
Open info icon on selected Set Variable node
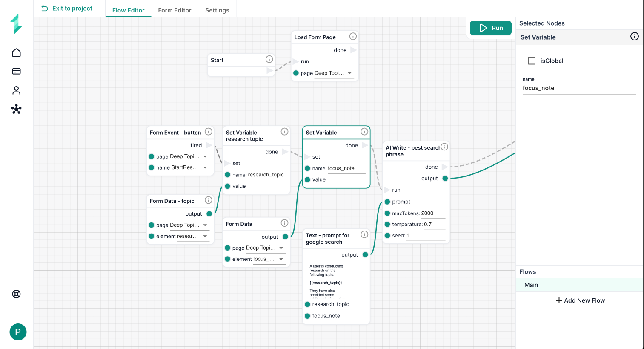tap(364, 132)
